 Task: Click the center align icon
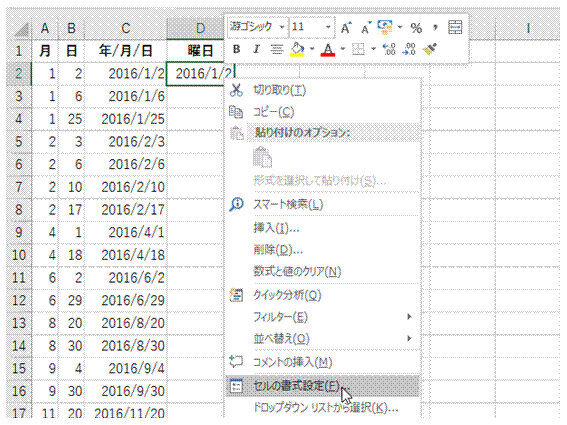[x=277, y=49]
